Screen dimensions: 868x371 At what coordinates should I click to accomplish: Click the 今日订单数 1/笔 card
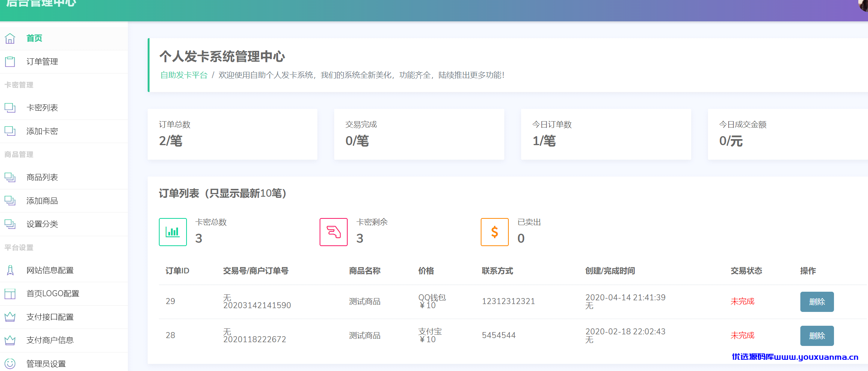[606, 134]
